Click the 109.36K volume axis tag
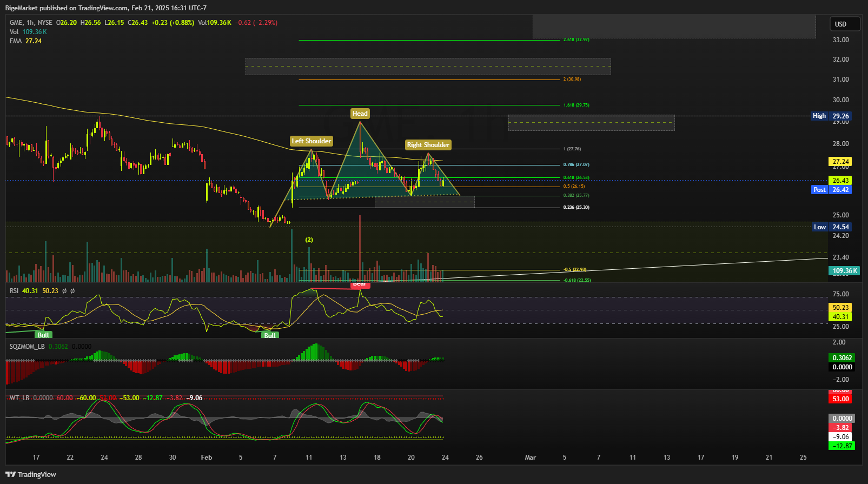 844,271
